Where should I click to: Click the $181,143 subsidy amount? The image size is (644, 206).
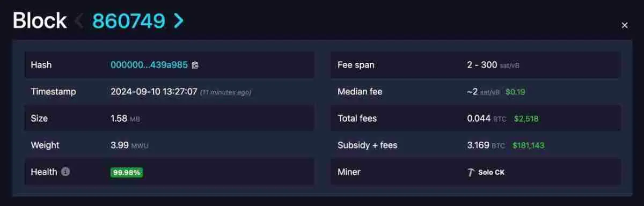529,145
